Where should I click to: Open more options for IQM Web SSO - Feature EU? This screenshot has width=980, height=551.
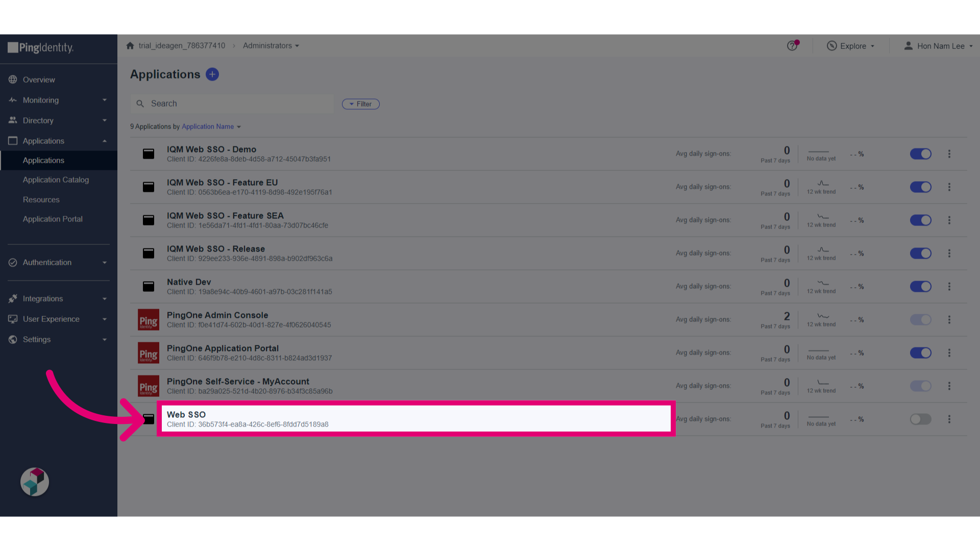[x=949, y=187]
